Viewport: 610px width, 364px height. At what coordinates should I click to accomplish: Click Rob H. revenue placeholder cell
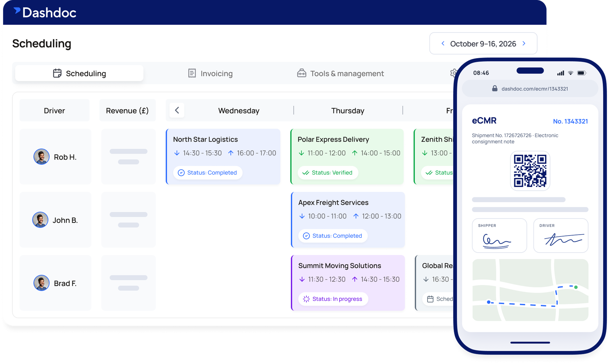pyautogui.click(x=129, y=157)
